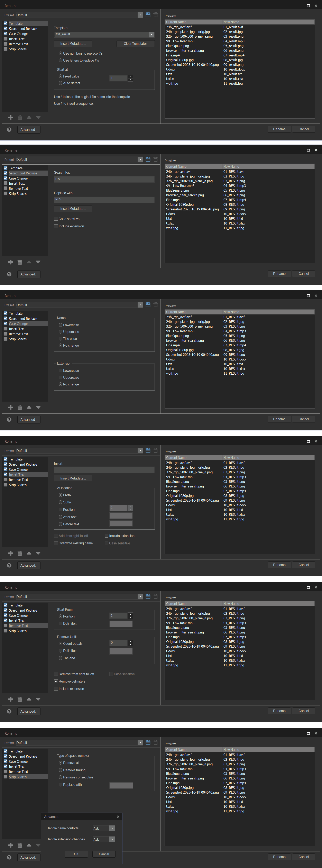Choose the Title case name option

(x=61, y=339)
